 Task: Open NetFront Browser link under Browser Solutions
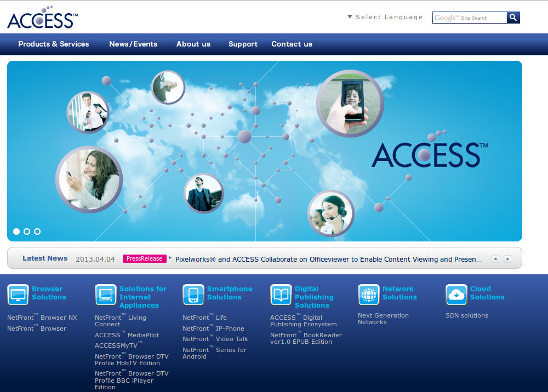[37, 328]
